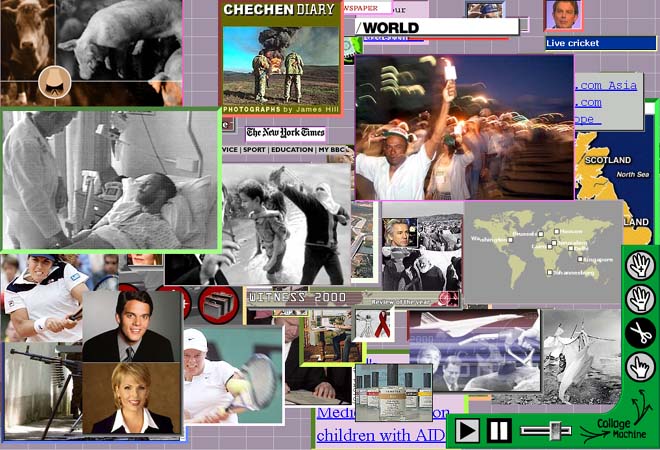This screenshot has height=450, width=660.
Task: Choose the pointing finger hand tool
Action: coord(640,367)
